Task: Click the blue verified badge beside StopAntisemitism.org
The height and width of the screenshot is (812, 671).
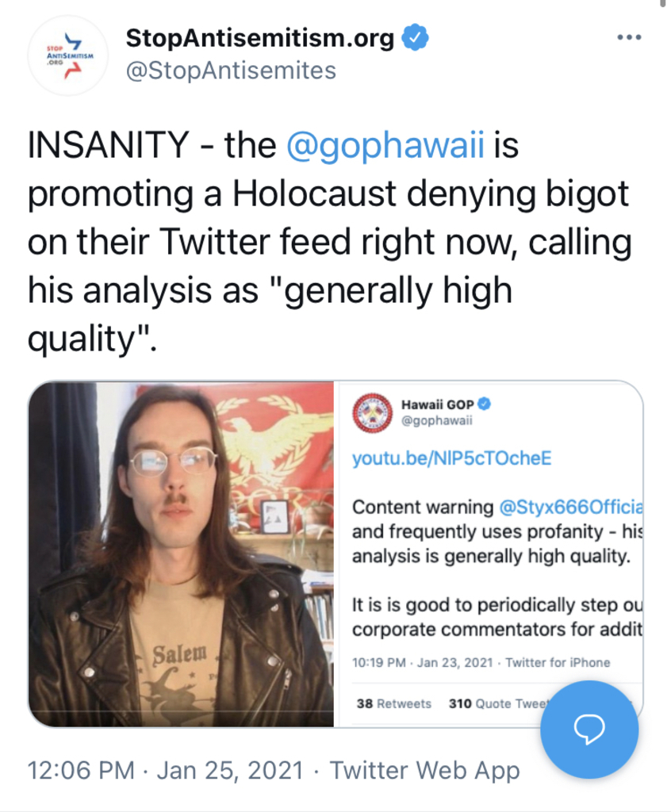Action: pyautogui.click(x=415, y=36)
